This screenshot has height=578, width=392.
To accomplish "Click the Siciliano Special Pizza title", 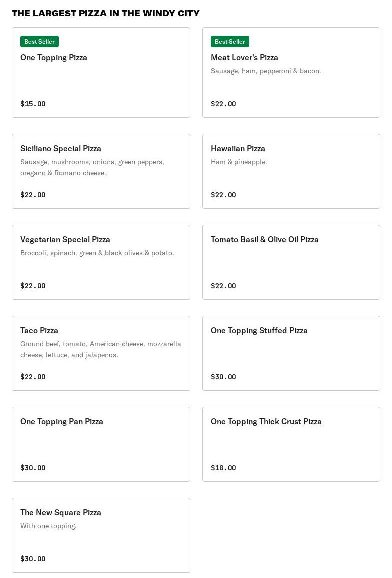I will pyautogui.click(x=61, y=148).
